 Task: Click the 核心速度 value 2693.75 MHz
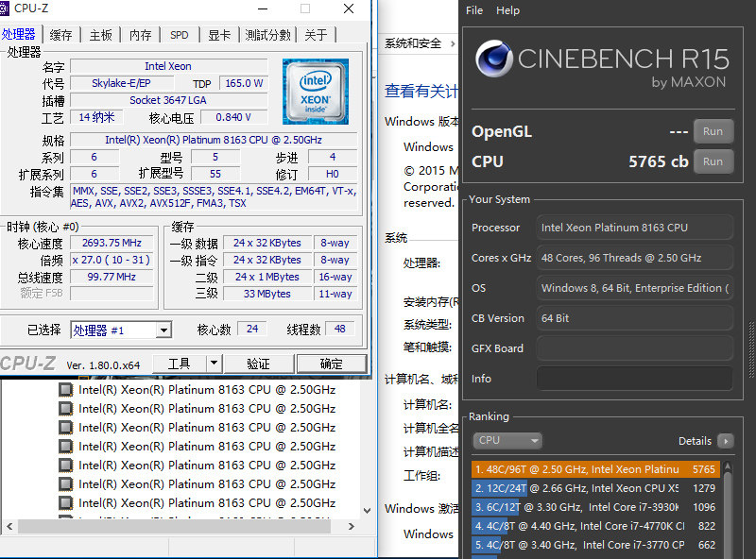[x=112, y=243]
